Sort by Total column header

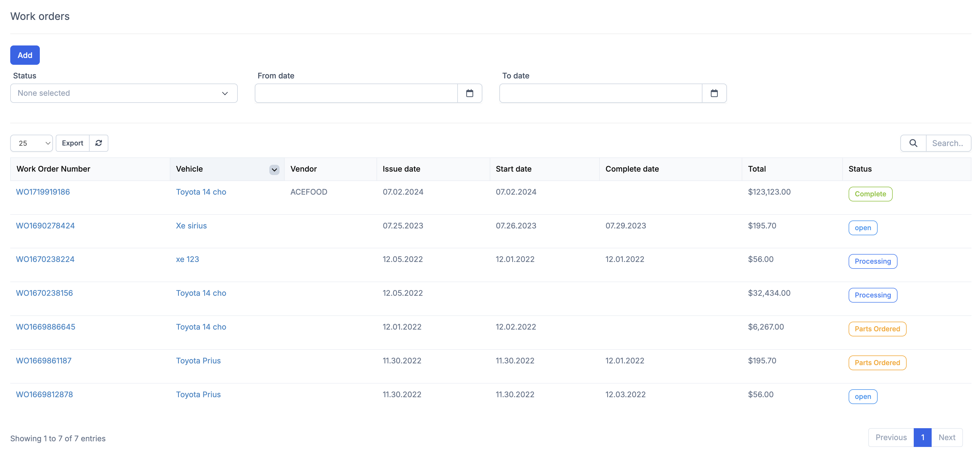[x=756, y=169]
